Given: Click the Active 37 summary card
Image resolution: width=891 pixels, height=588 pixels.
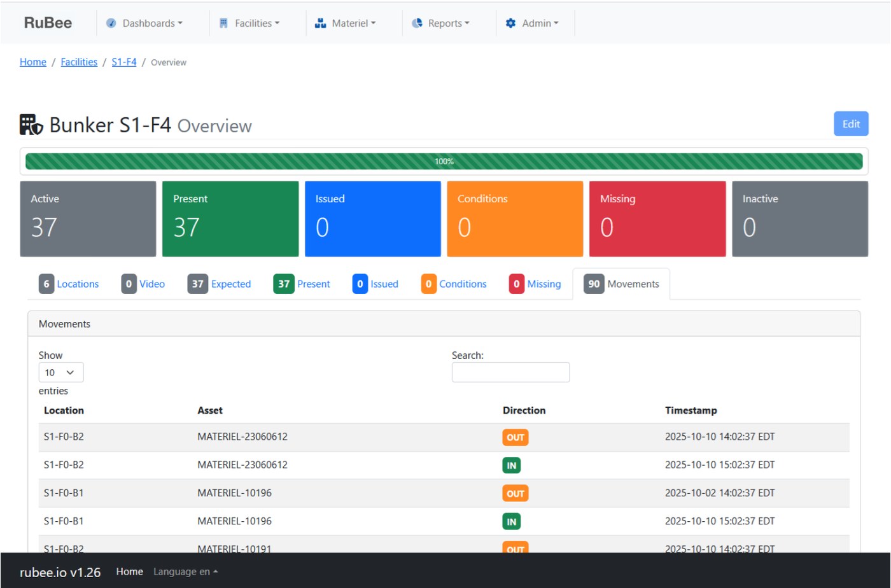Looking at the screenshot, I should [x=88, y=219].
